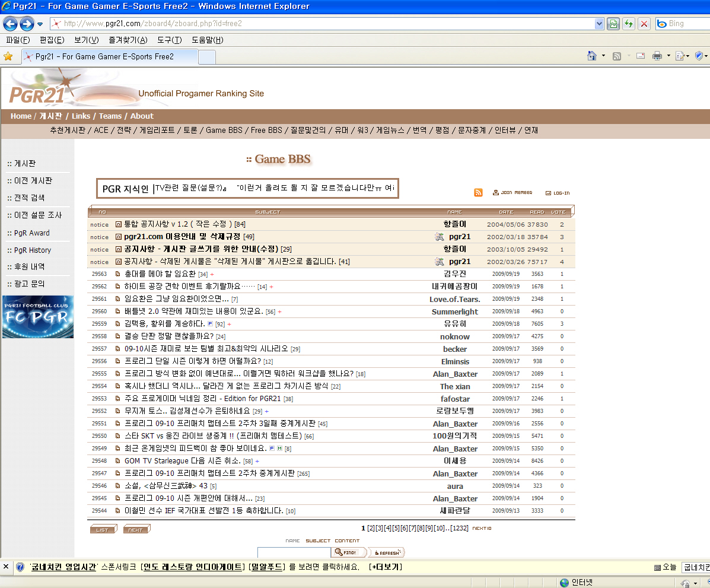710x588 pixels.
Task: Click the Print toolbar icon
Action: coord(657,56)
